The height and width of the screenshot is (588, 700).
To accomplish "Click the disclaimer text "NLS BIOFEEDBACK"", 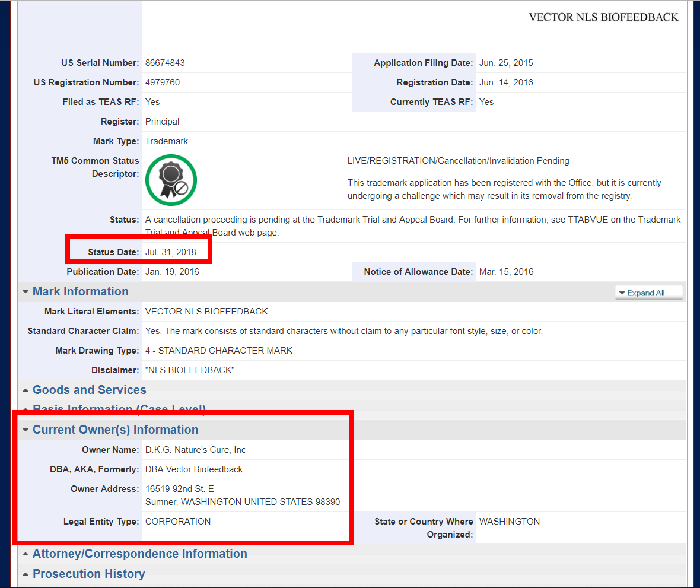I will click(x=190, y=370).
